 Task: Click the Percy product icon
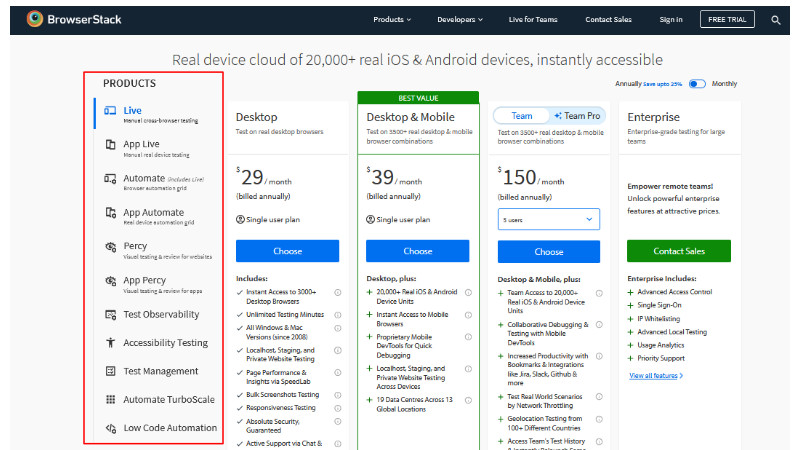pyautogui.click(x=110, y=247)
